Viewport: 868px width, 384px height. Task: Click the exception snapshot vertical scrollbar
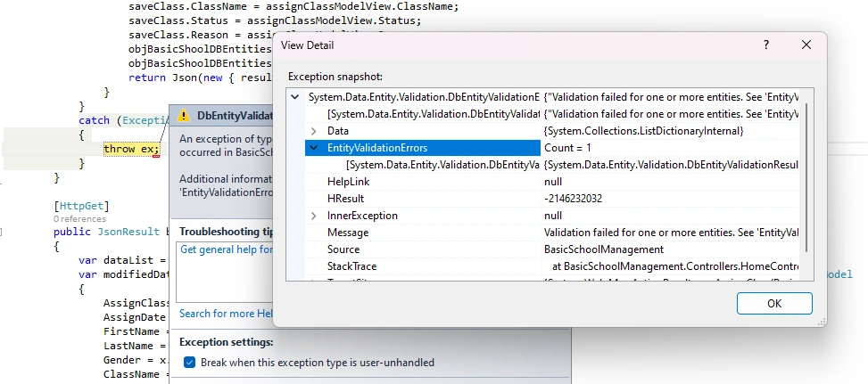(806, 176)
